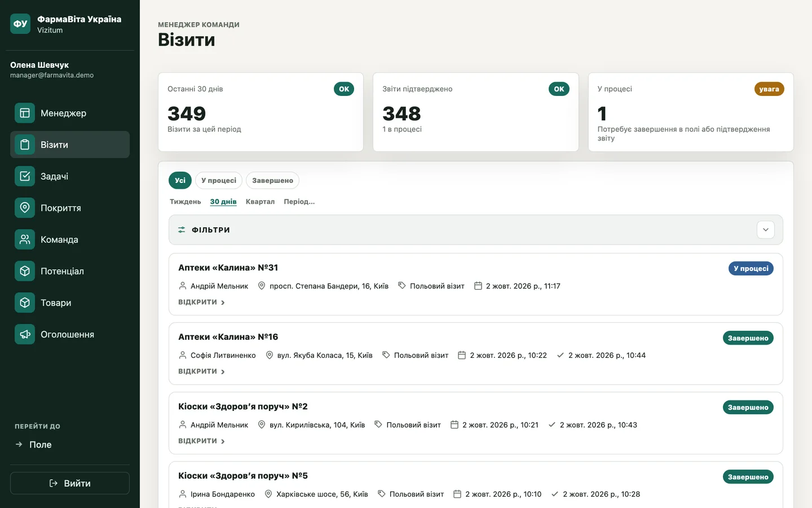The width and height of the screenshot is (812, 508).
Task: Click OK badge on Звіти підтверджено card
Action: click(559, 89)
